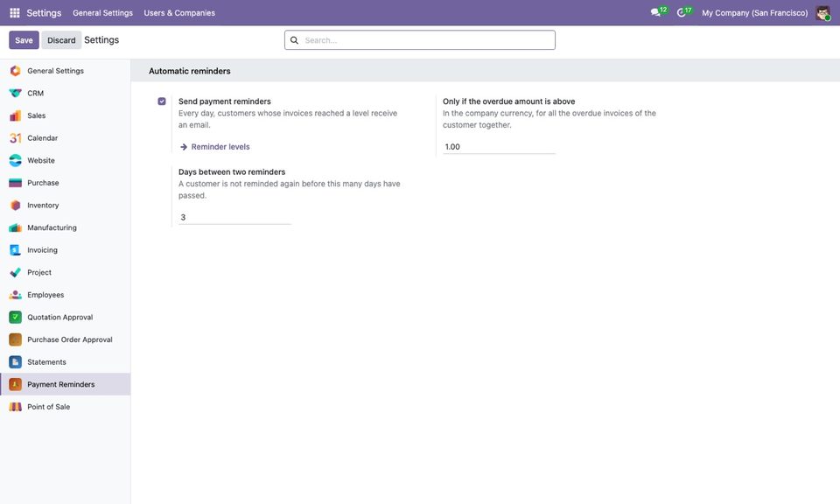Click the General Settings sidebar icon

click(x=16, y=71)
